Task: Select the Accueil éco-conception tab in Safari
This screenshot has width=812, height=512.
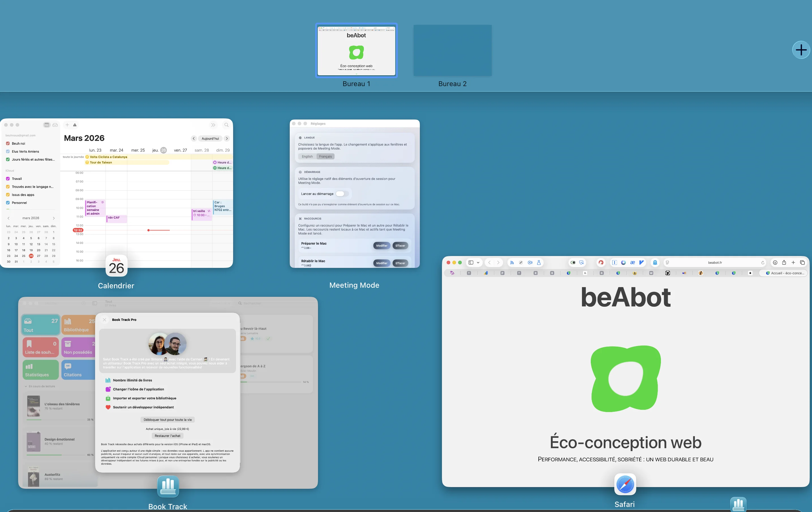Action: pyautogui.click(x=784, y=273)
